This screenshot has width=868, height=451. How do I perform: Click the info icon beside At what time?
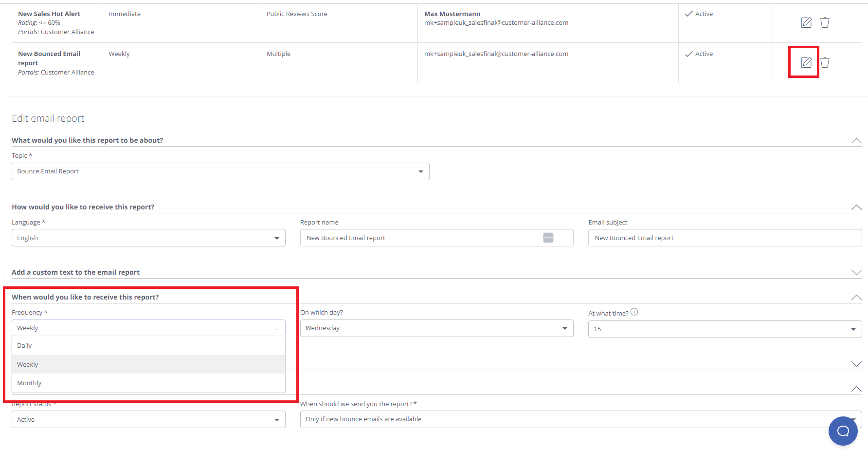634,312
